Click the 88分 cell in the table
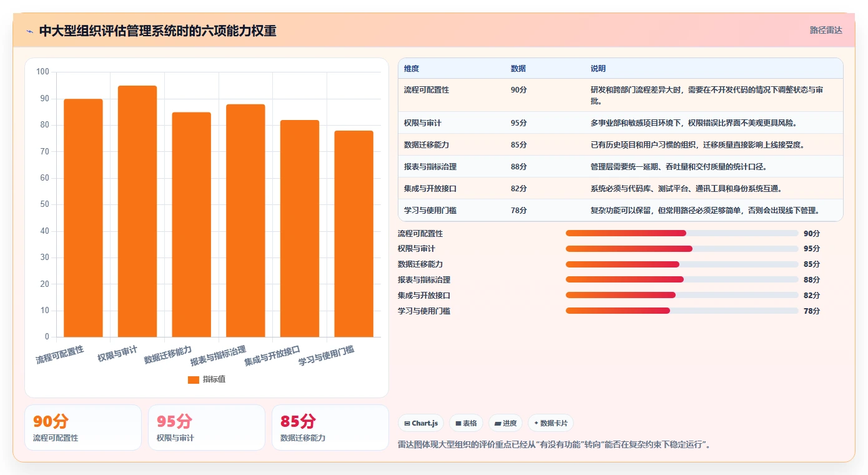This screenshot has width=868, height=475. point(519,167)
